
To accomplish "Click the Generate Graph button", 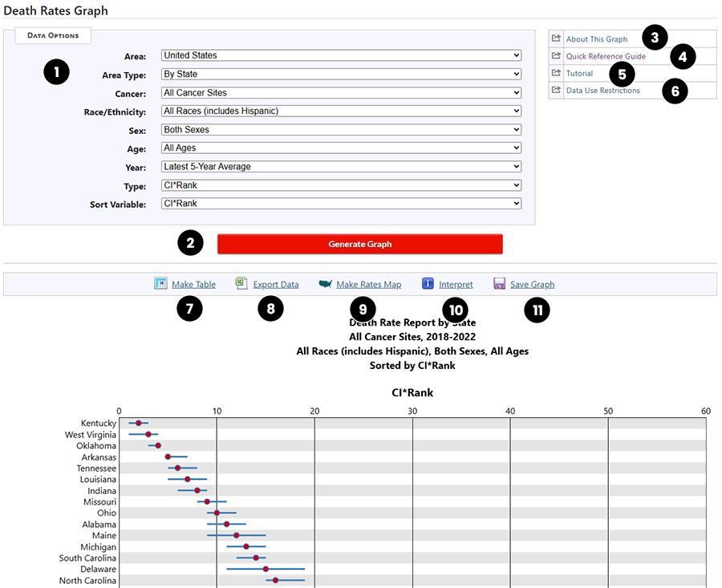I will pyautogui.click(x=359, y=244).
